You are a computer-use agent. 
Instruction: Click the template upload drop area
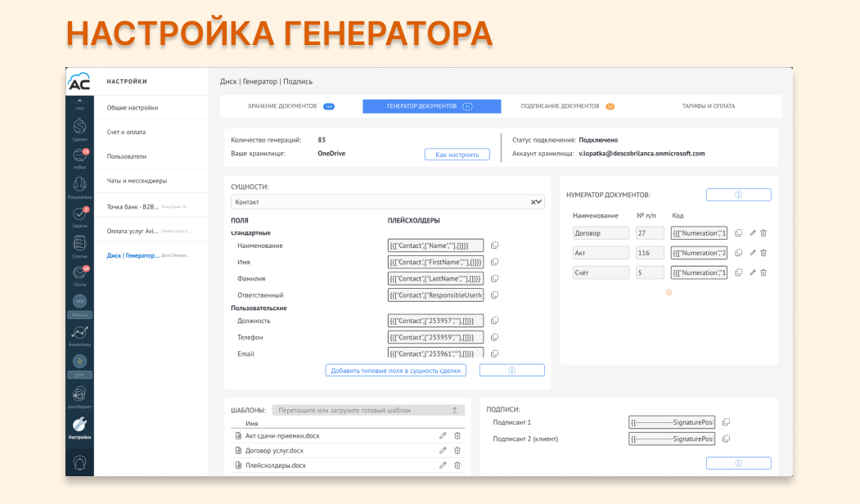pyautogui.click(x=368, y=410)
